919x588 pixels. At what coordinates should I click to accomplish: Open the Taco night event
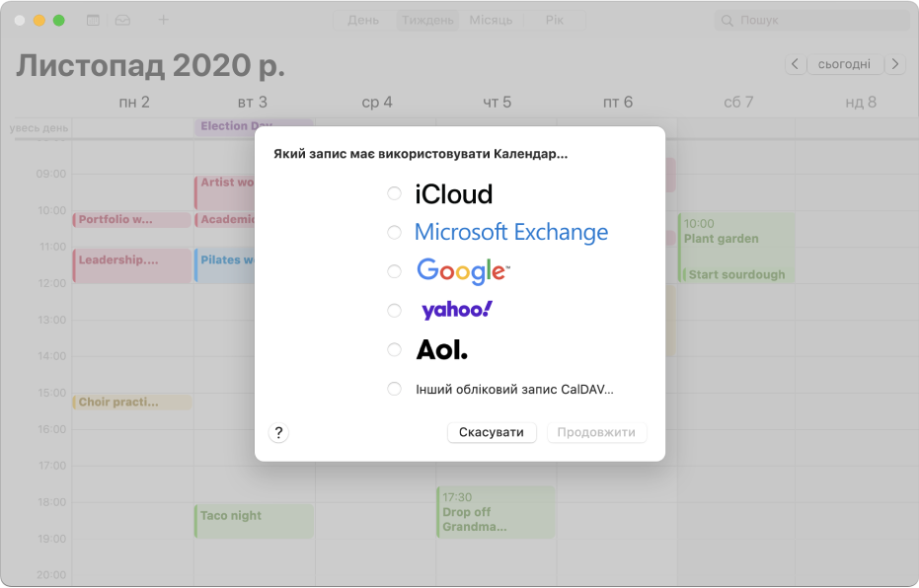click(254, 521)
